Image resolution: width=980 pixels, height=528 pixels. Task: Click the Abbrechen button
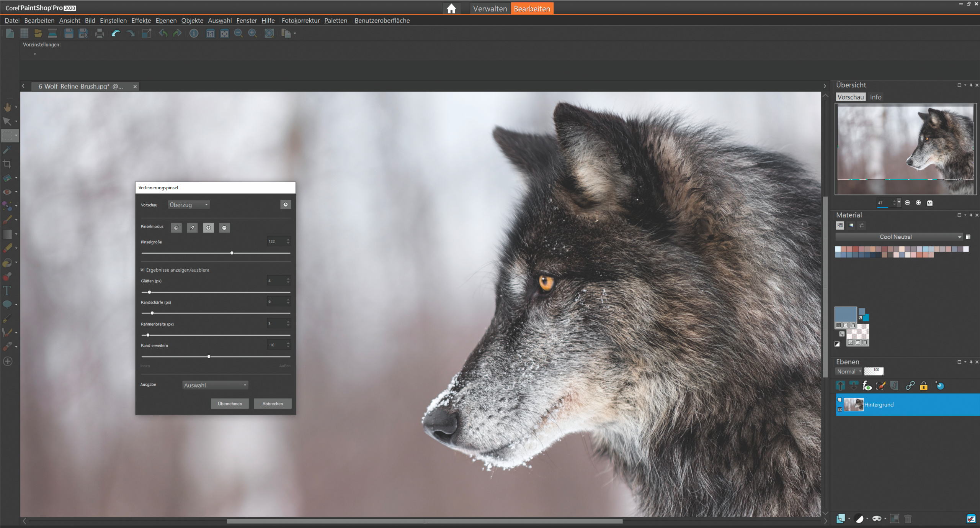(x=273, y=403)
